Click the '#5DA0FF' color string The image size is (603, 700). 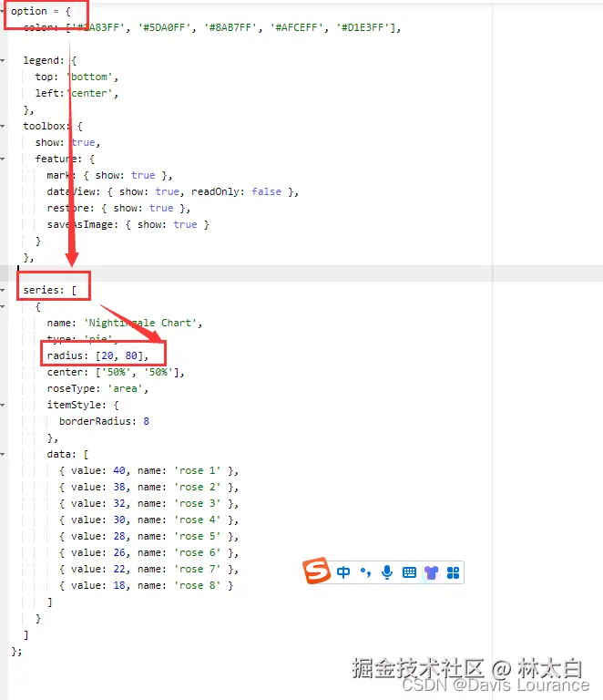167,27
